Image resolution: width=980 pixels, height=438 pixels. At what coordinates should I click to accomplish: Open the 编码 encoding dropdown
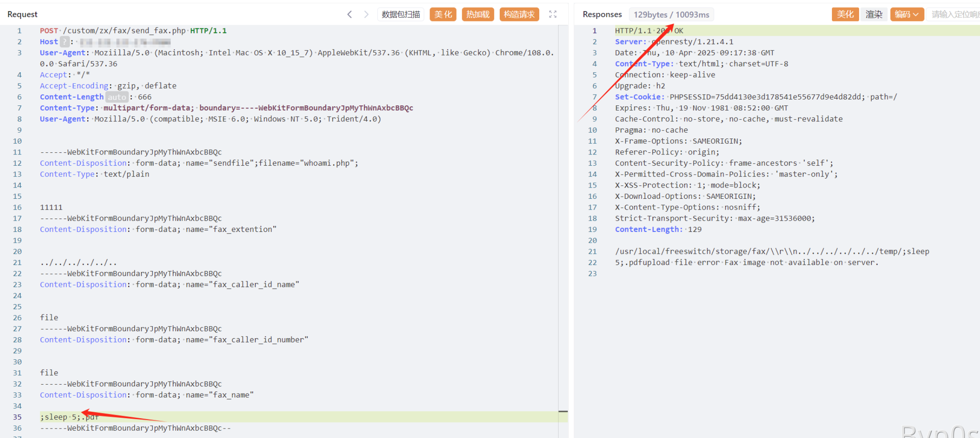click(906, 14)
